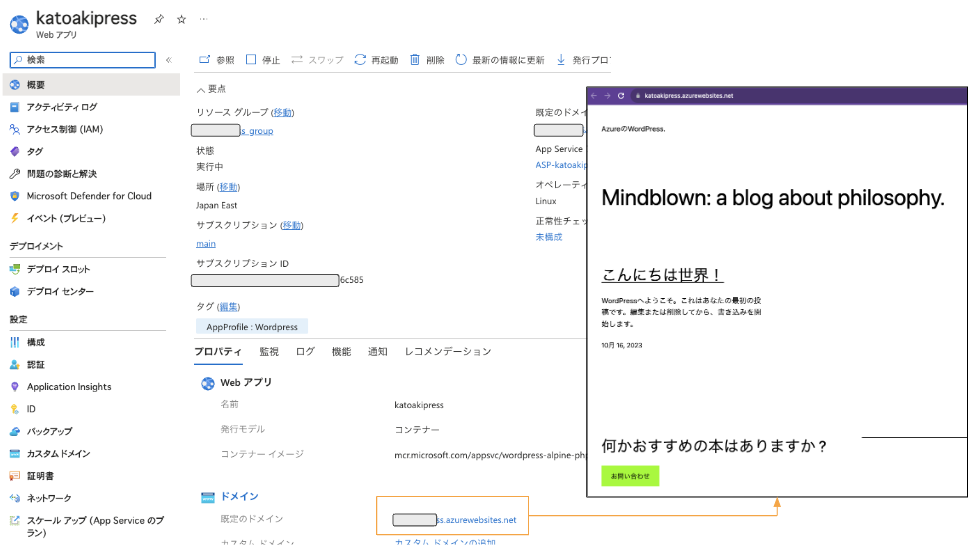Viewport: 976px width, 554px height.
Task: Open the main subscription link
Action: pyautogui.click(x=206, y=244)
